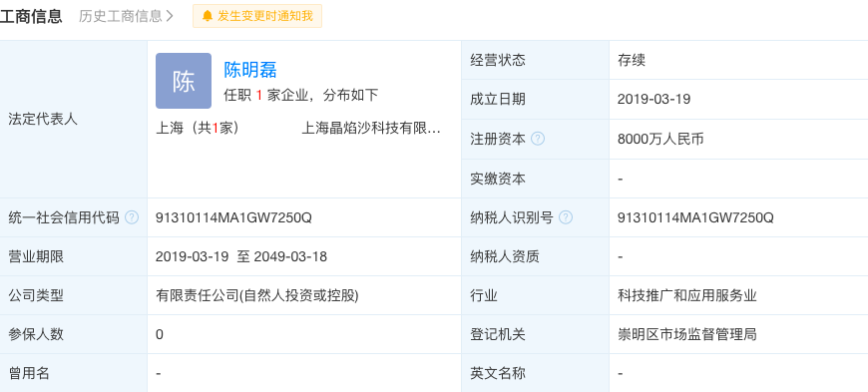Click the bell icon in notification button
This screenshot has width=868, height=392.
(x=208, y=16)
